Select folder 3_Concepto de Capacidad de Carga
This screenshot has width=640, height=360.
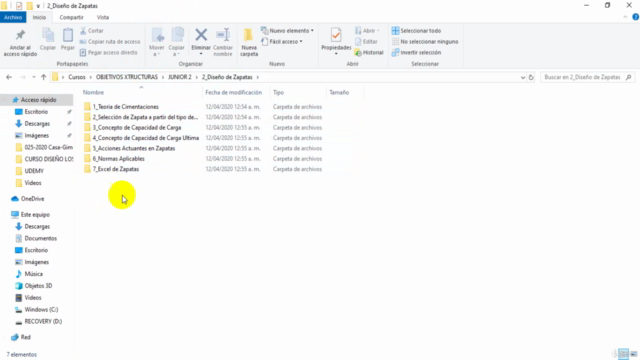pos(133,128)
